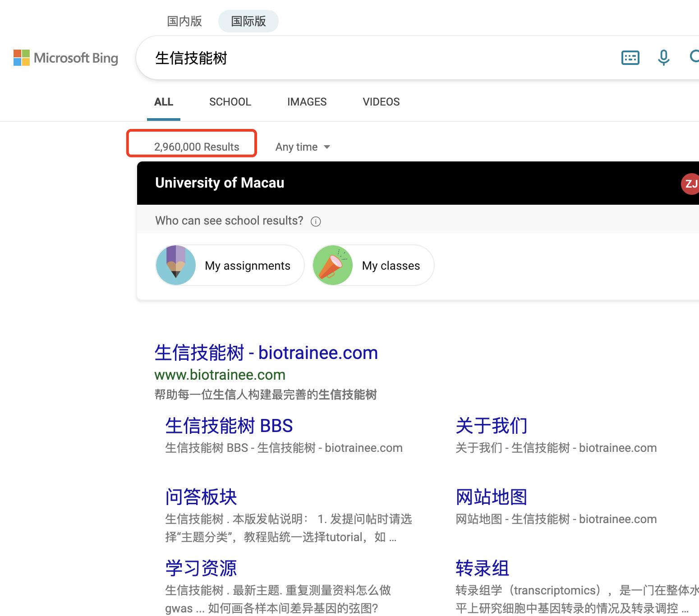Open the 网站地图 sitelink

click(492, 497)
